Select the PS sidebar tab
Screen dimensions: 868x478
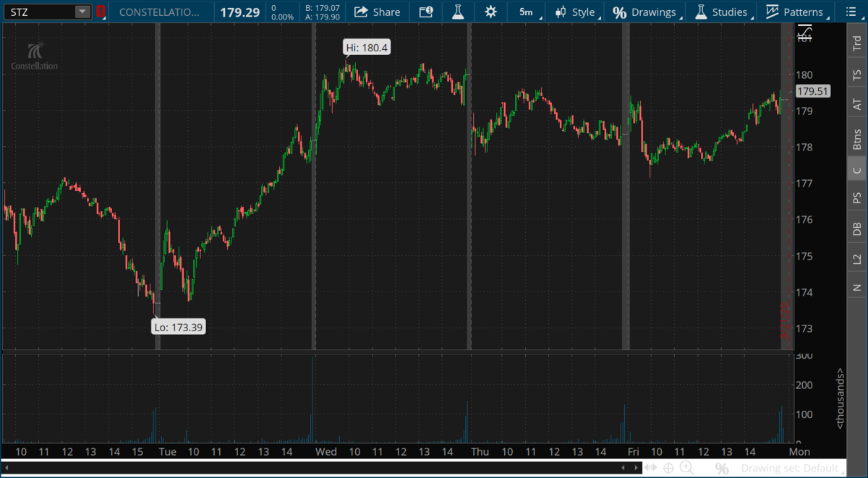857,197
